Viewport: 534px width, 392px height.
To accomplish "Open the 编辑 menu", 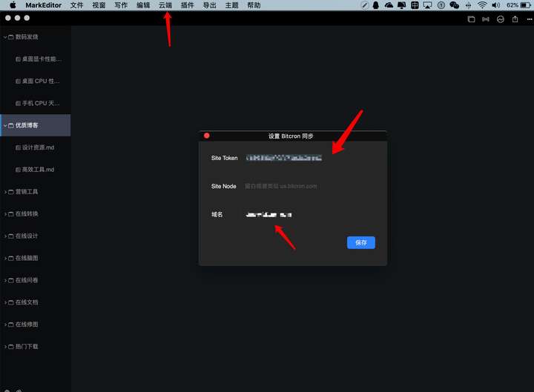I will pos(143,5).
